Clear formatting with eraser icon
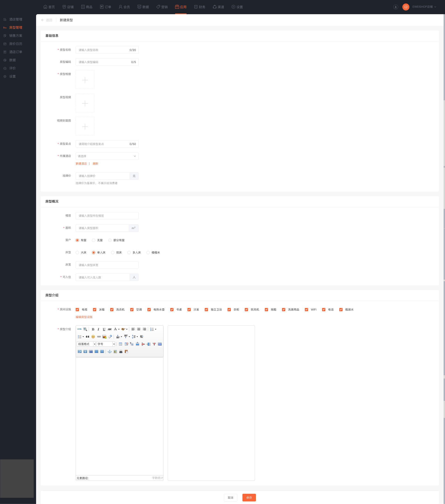The width and height of the screenshot is (445, 504). click(110, 337)
